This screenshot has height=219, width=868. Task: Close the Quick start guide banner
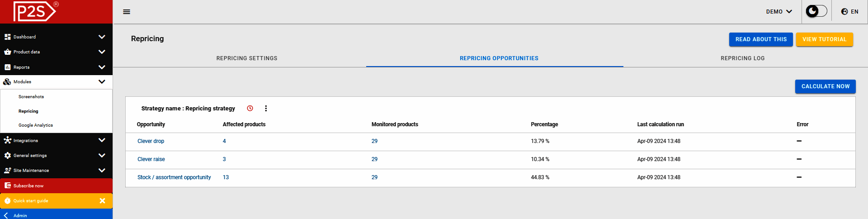click(102, 200)
